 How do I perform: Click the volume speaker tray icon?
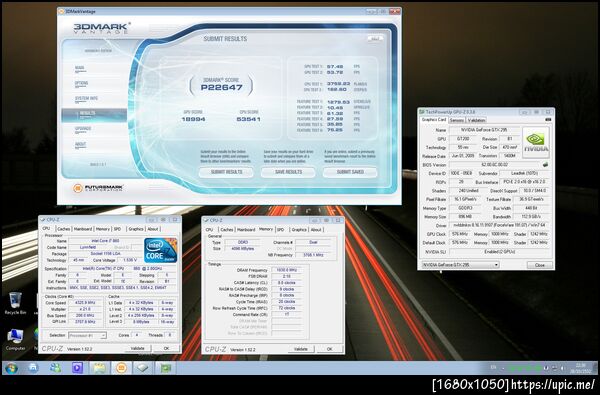coord(562,368)
